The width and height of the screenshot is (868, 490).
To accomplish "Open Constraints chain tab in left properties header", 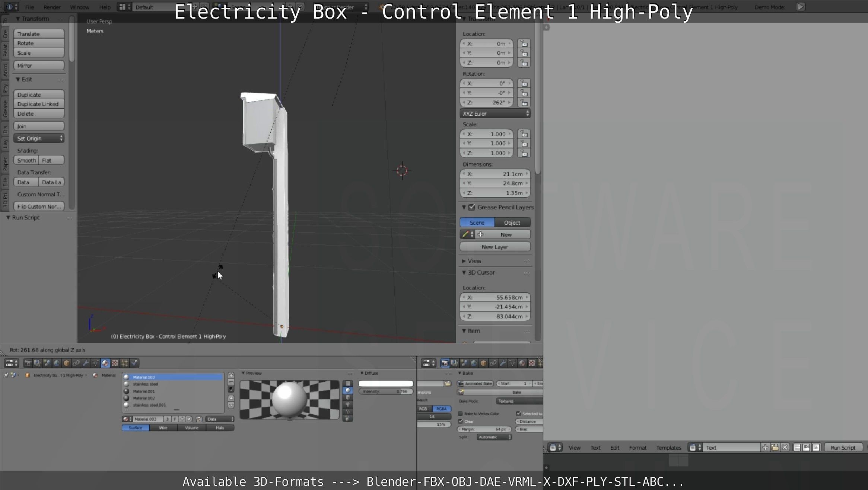I will (76, 363).
